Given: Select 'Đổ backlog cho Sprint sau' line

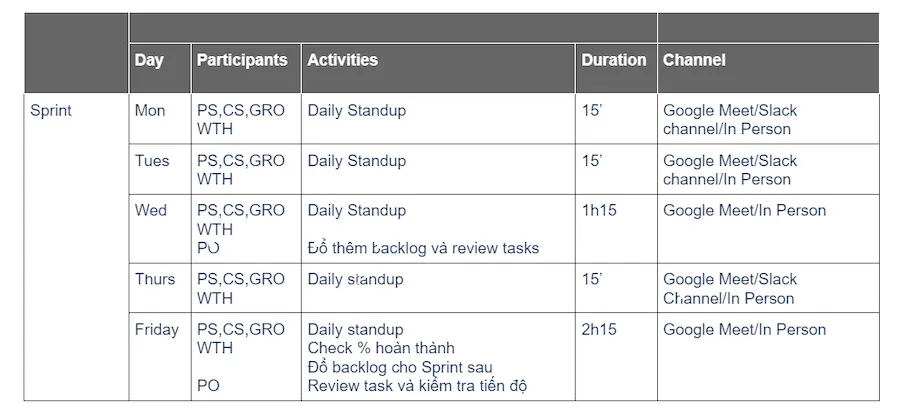Looking at the screenshot, I should point(400,367).
